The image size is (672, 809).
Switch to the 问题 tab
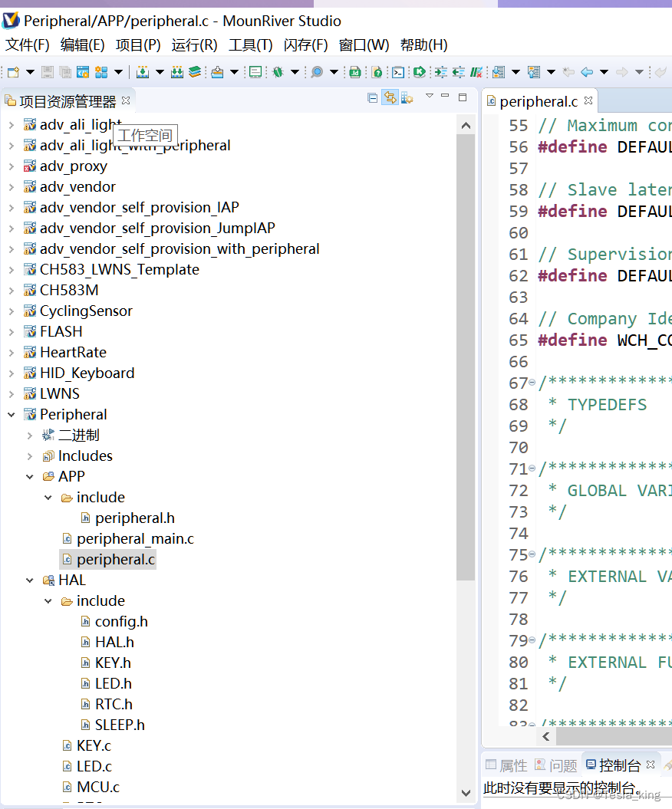pyautogui.click(x=556, y=765)
